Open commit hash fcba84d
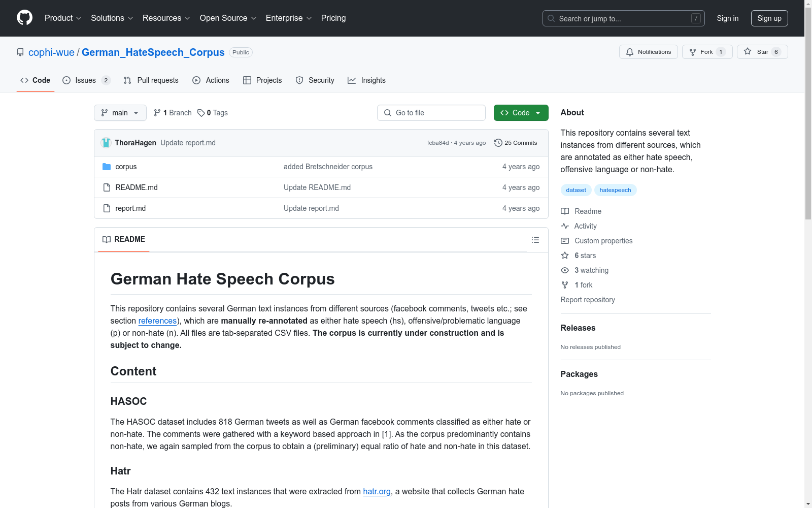Viewport: 812px width, 508px height. pos(438,143)
